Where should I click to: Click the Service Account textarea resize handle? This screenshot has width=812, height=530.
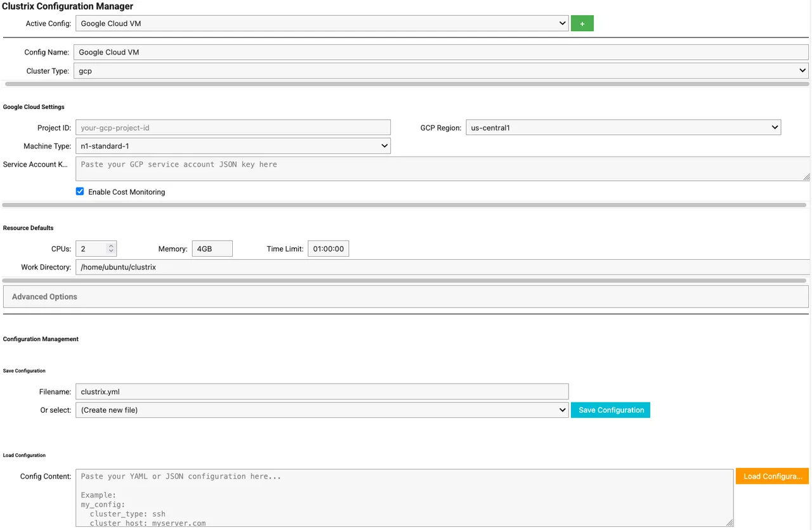(x=806, y=177)
